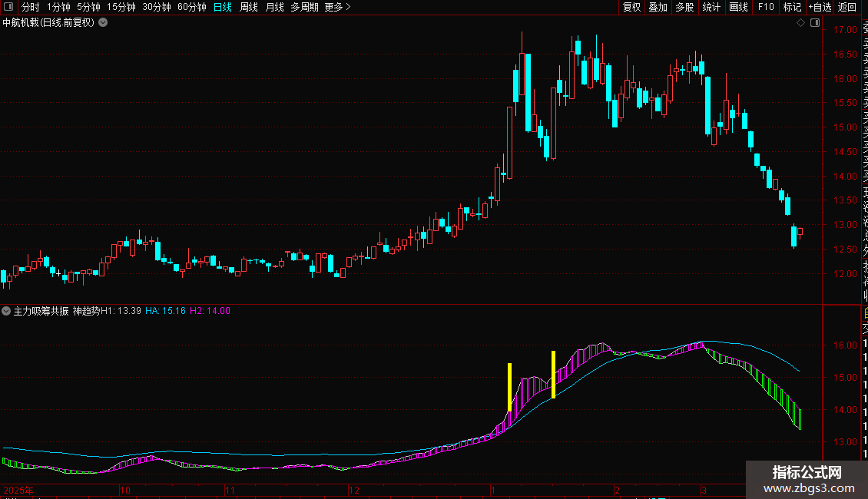Image resolution: width=868 pixels, height=499 pixels.
Task: Click the 12.00 price axis label
Action: (x=845, y=274)
